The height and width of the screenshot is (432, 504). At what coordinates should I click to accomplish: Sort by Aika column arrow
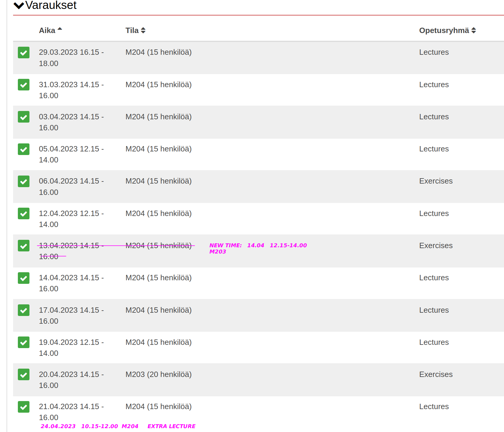[60, 29]
